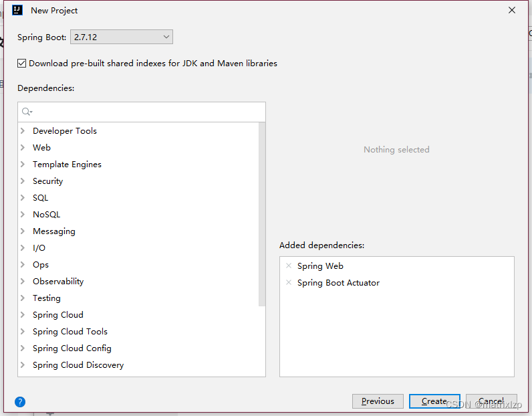Select the Developer Tools tree row
The height and width of the screenshot is (416, 532).
pyautogui.click(x=138, y=130)
